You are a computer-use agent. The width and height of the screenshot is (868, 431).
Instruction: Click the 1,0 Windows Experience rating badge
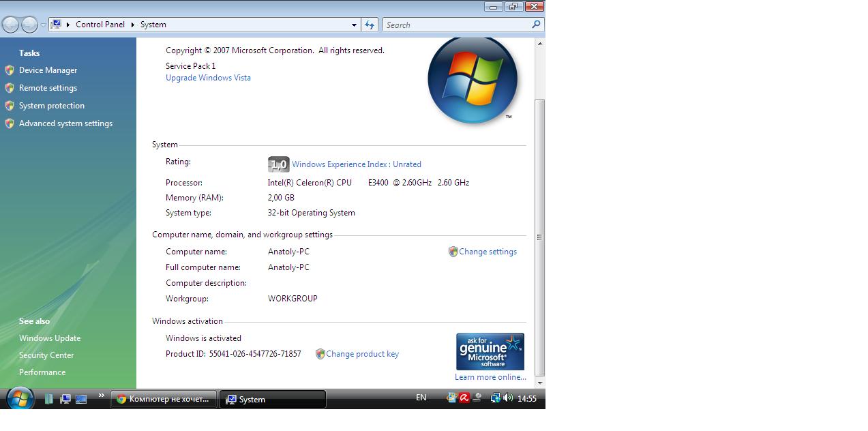coord(278,164)
